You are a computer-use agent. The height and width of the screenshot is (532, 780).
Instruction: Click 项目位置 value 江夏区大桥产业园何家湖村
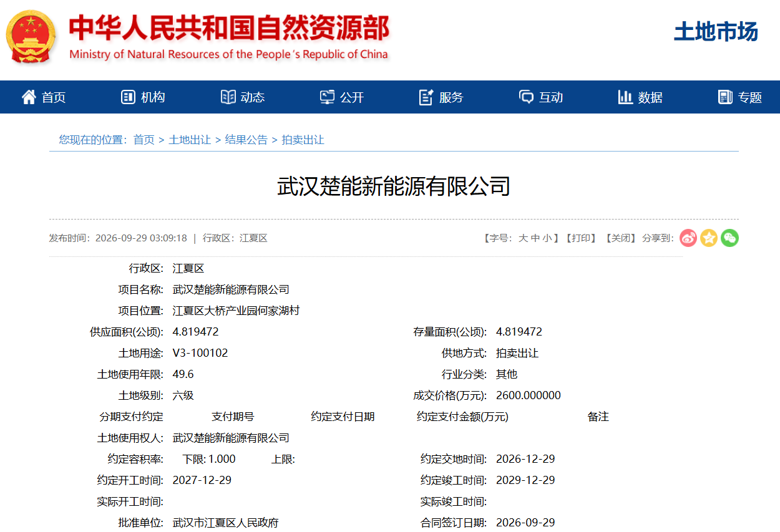coord(236,311)
